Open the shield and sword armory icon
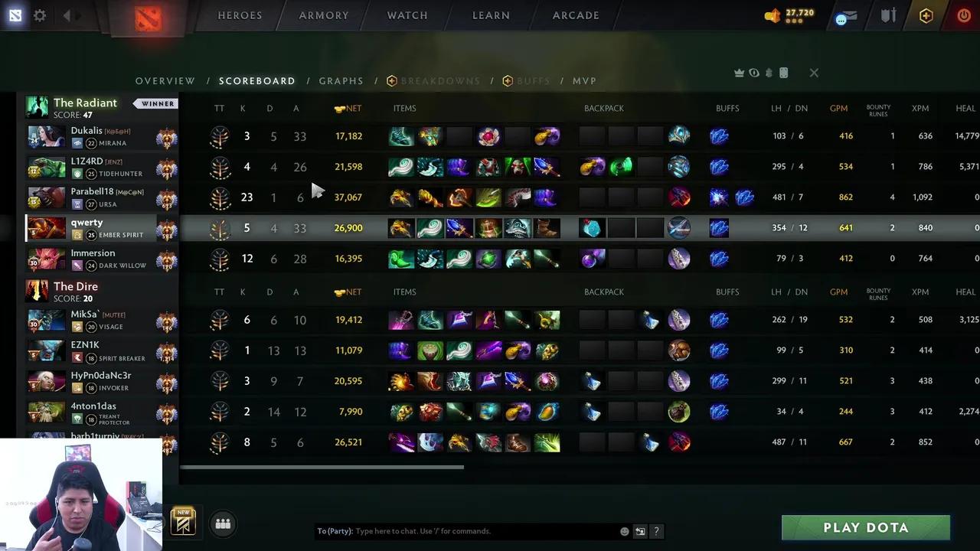980x551 pixels. (888, 15)
